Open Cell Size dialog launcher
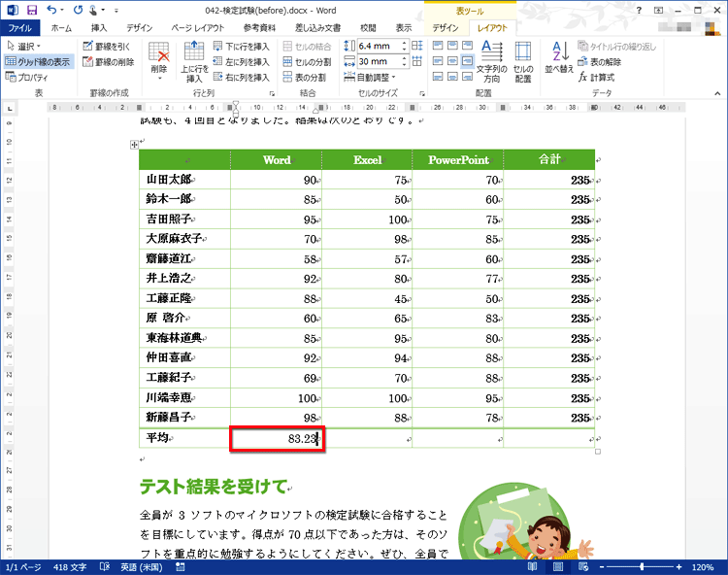This screenshot has height=575, width=728. coord(422,93)
